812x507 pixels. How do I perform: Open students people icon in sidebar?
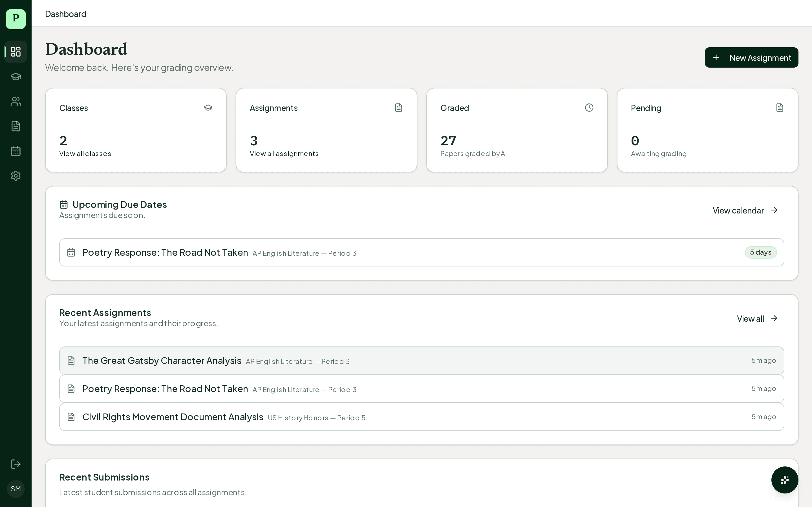click(16, 101)
